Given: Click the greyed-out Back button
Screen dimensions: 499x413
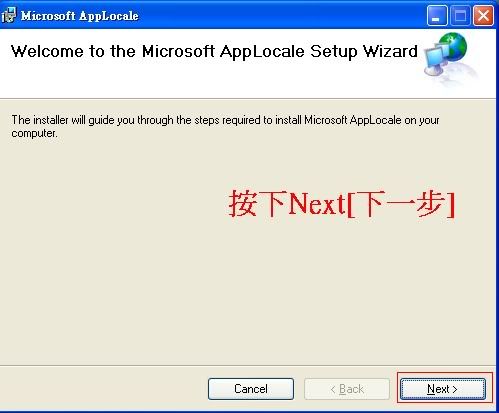Looking at the screenshot, I should click(347, 389).
